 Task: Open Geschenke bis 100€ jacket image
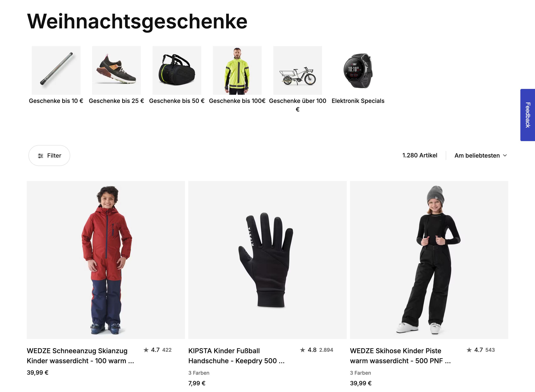point(237,71)
